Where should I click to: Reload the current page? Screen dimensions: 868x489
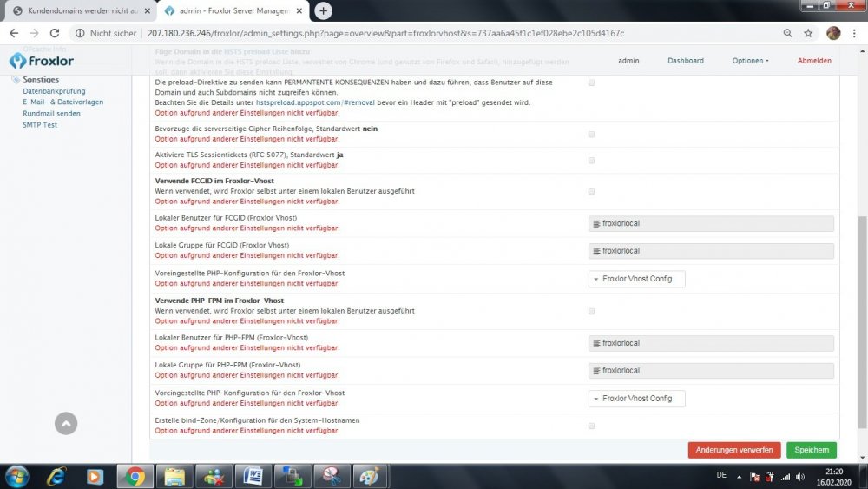click(55, 33)
